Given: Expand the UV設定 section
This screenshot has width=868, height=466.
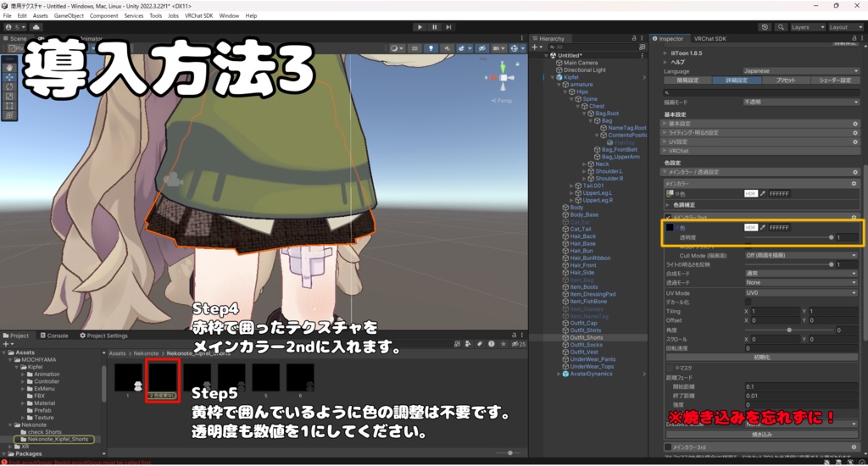Looking at the screenshot, I should pos(762,141).
